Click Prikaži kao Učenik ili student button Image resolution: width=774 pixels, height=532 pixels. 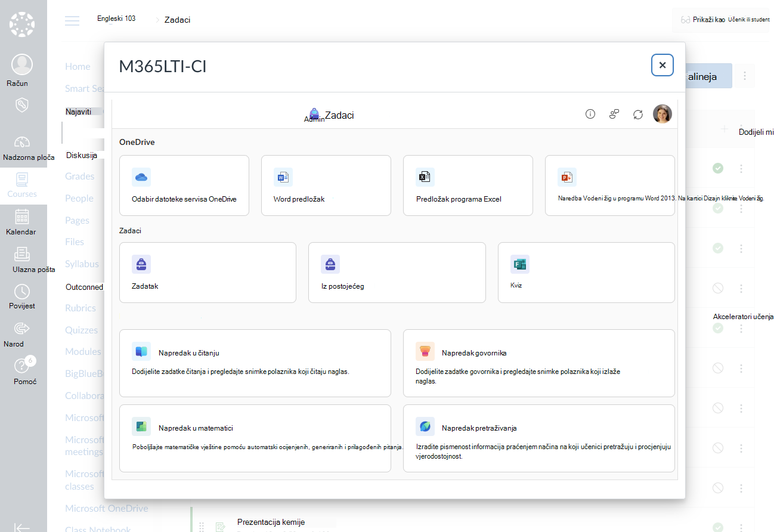point(725,20)
